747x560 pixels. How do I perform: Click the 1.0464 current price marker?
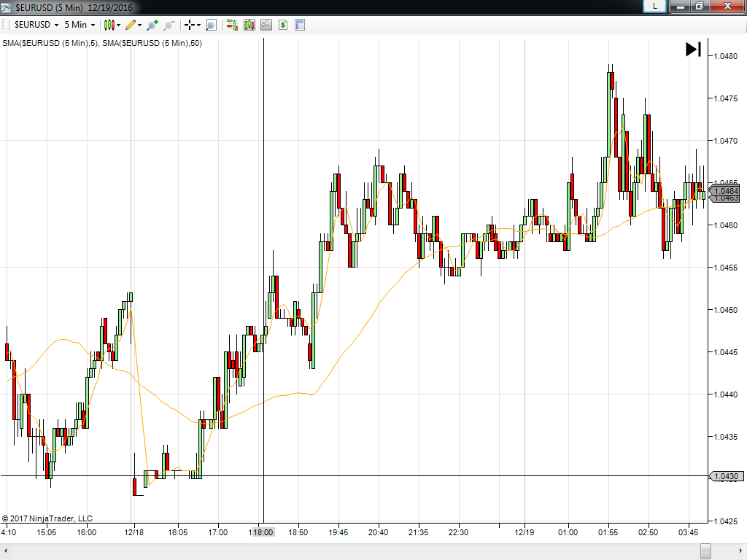724,192
